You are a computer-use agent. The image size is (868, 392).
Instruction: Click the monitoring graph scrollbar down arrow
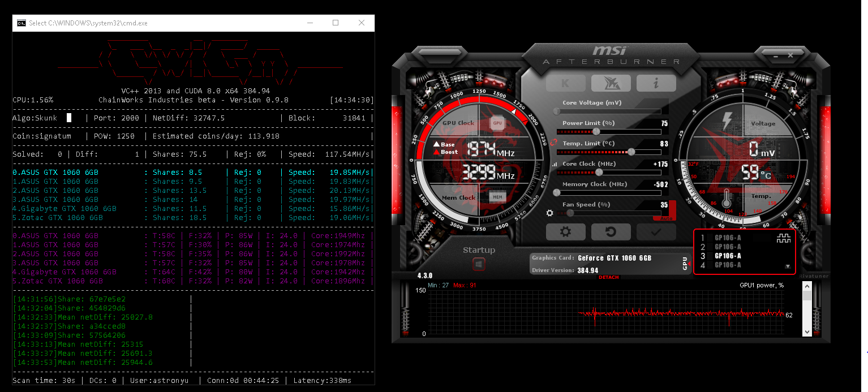click(x=807, y=332)
